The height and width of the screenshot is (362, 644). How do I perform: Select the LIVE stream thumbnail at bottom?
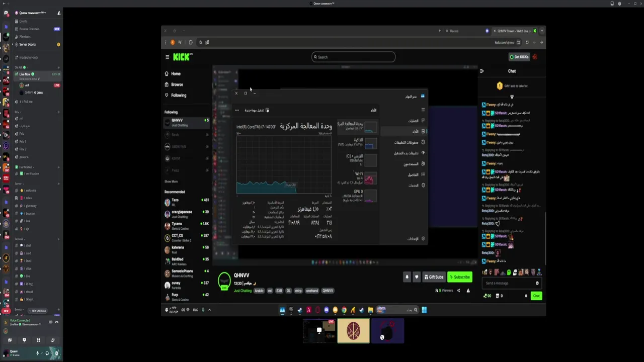point(319,331)
